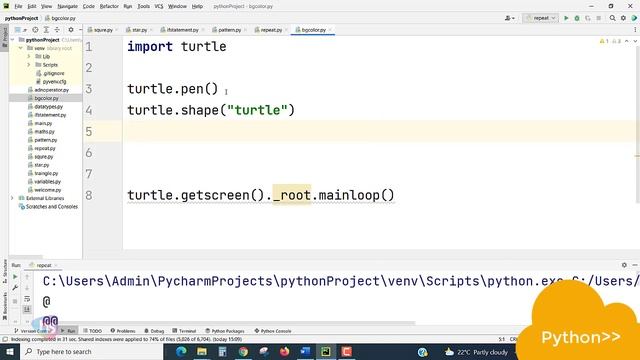Run the repeat configuration with the green play icon
The width and height of the screenshot is (640, 360).
[566, 18]
